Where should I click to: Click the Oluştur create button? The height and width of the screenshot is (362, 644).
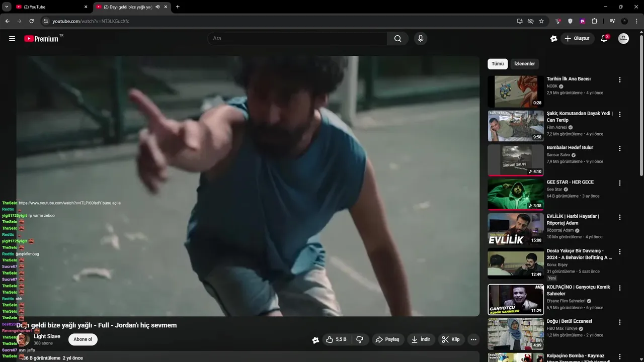point(578,39)
